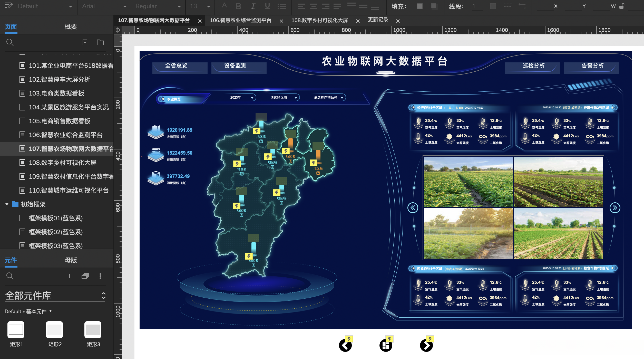Click the right double-arrow carousel button
The image size is (644, 359).
point(615,207)
